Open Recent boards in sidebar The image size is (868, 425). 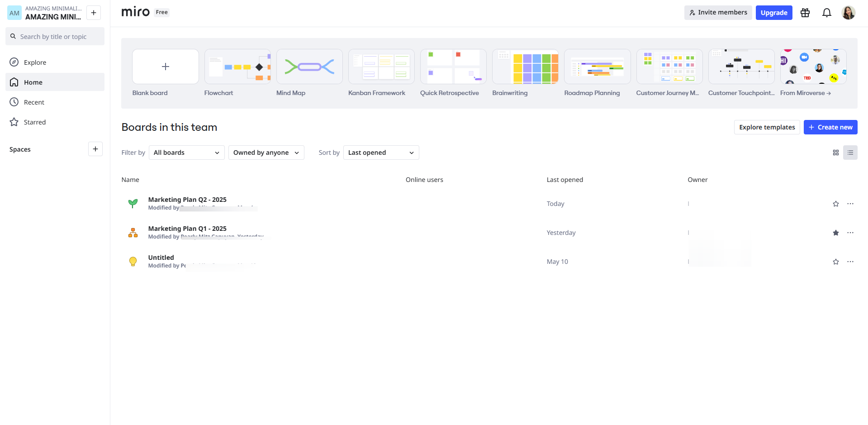point(34,102)
